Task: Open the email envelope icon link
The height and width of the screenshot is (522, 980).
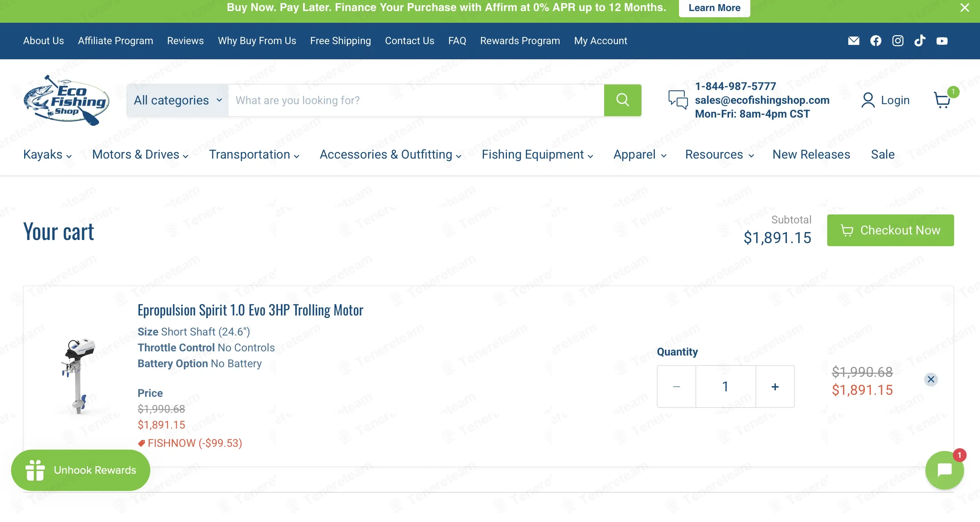Action: click(x=853, y=41)
